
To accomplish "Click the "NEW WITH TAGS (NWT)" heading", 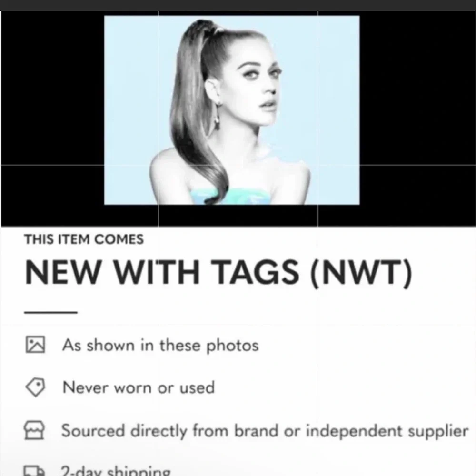I will pyautogui.click(x=218, y=272).
